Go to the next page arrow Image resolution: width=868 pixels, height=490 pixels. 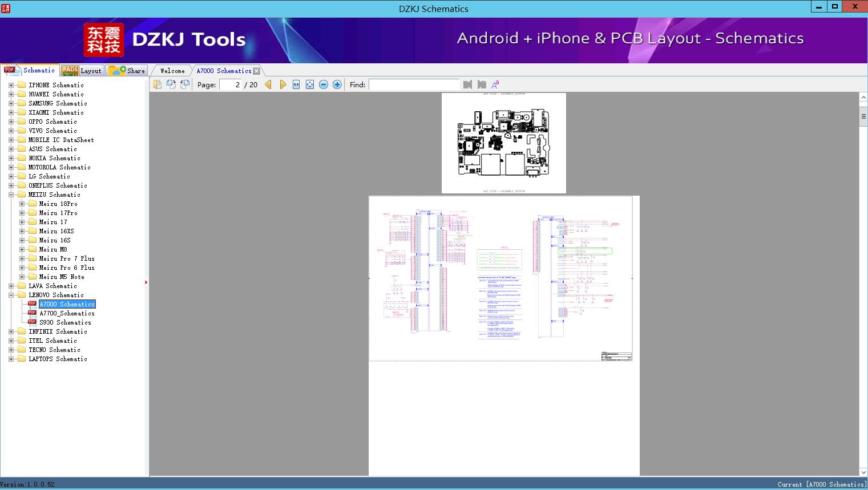[283, 84]
